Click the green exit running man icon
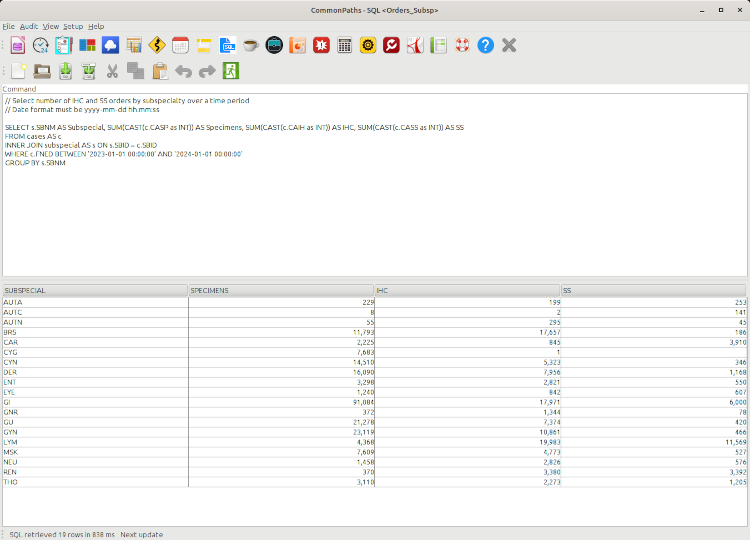This screenshot has height=540, width=750. point(231,71)
